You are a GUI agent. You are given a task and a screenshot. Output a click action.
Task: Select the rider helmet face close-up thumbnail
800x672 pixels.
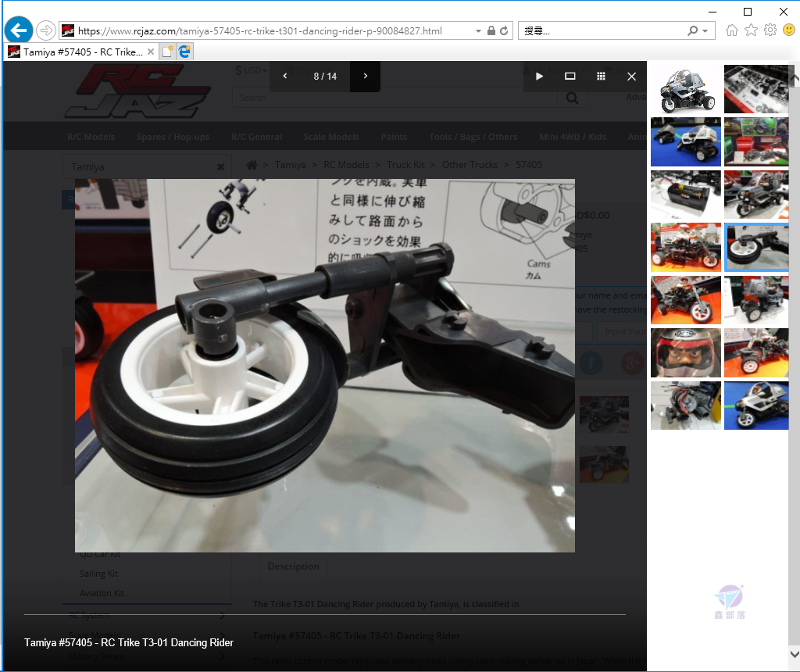[x=686, y=352]
